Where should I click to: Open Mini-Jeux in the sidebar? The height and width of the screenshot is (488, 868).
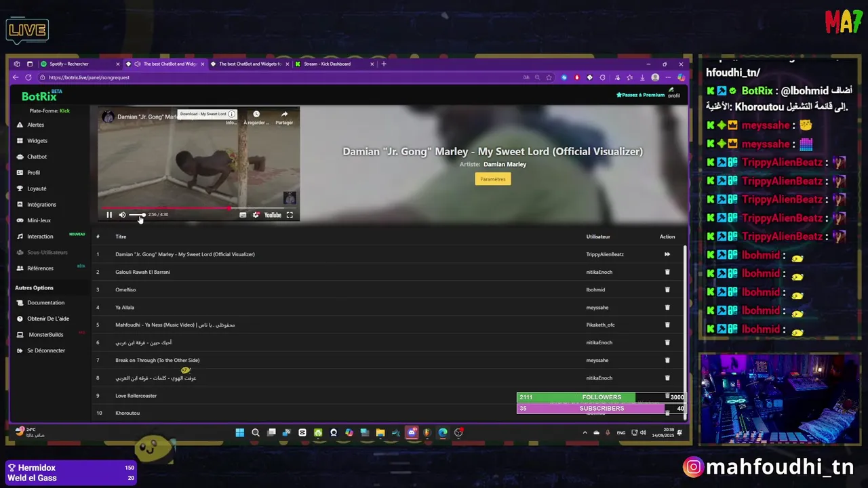click(39, 220)
